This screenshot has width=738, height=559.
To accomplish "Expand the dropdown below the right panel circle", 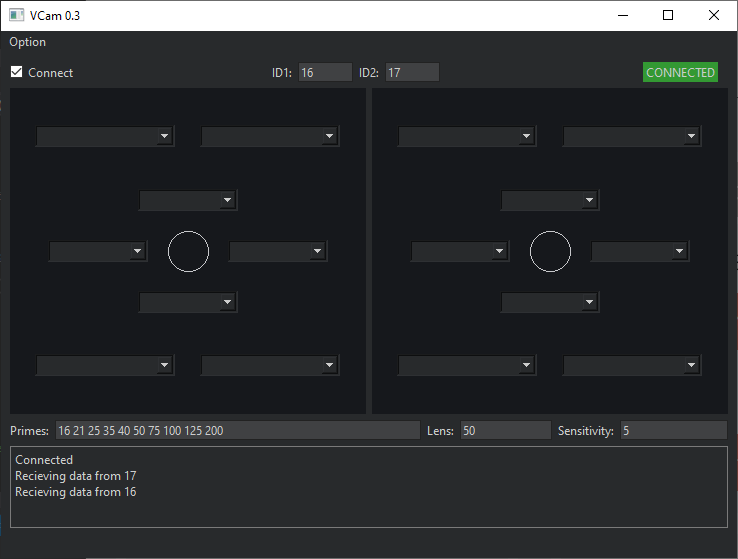I will 550,302.
